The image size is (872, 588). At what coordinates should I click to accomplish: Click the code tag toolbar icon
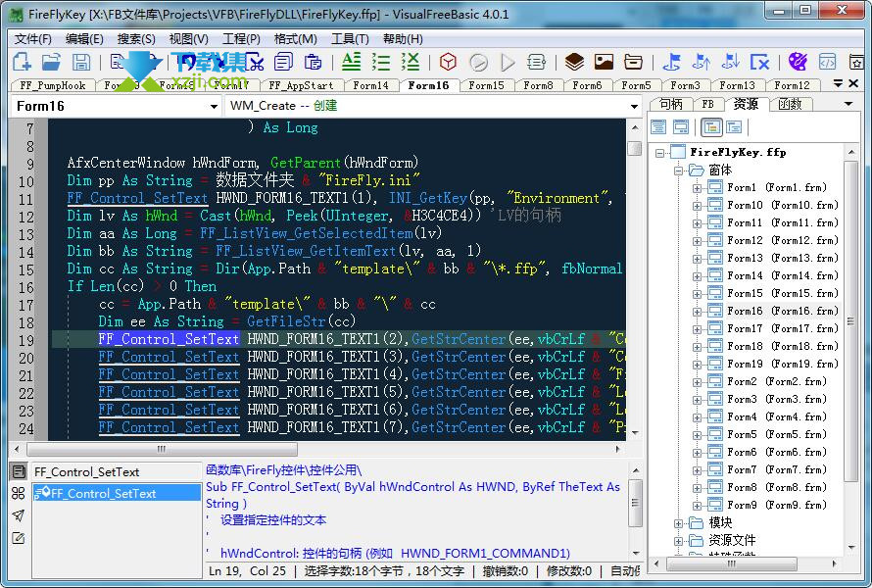(x=828, y=62)
